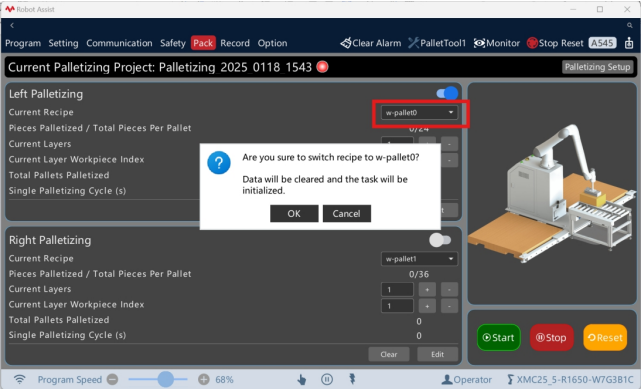The image size is (644, 392).
Task: Increase Right Palletizing Workpiece Index
Action: 427,306
